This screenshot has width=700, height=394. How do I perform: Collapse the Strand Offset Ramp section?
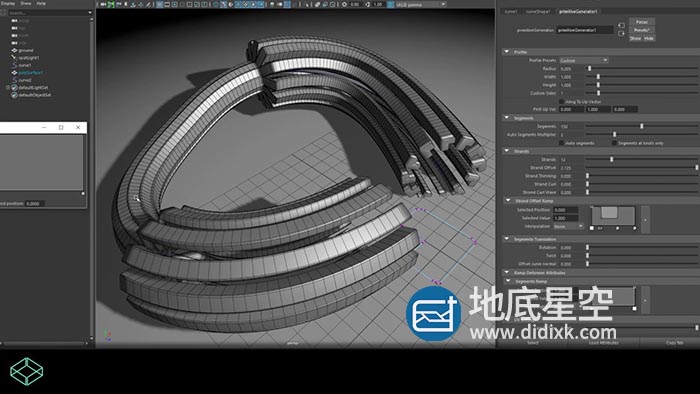click(508, 200)
